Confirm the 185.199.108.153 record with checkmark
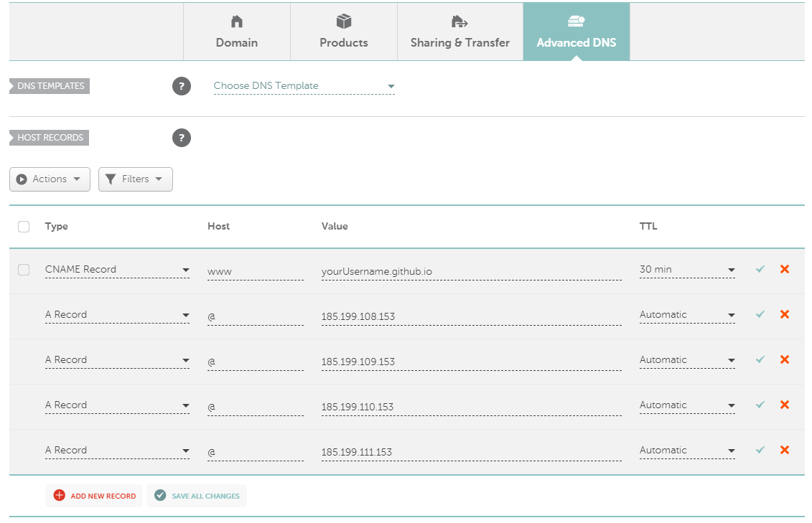 click(x=760, y=314)
